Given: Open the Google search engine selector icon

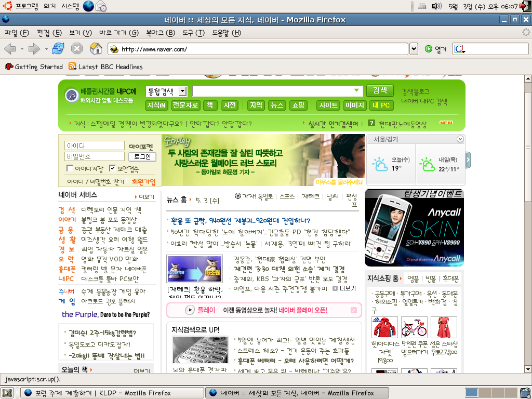Looking at the screenshot, I should coord(459,49).
